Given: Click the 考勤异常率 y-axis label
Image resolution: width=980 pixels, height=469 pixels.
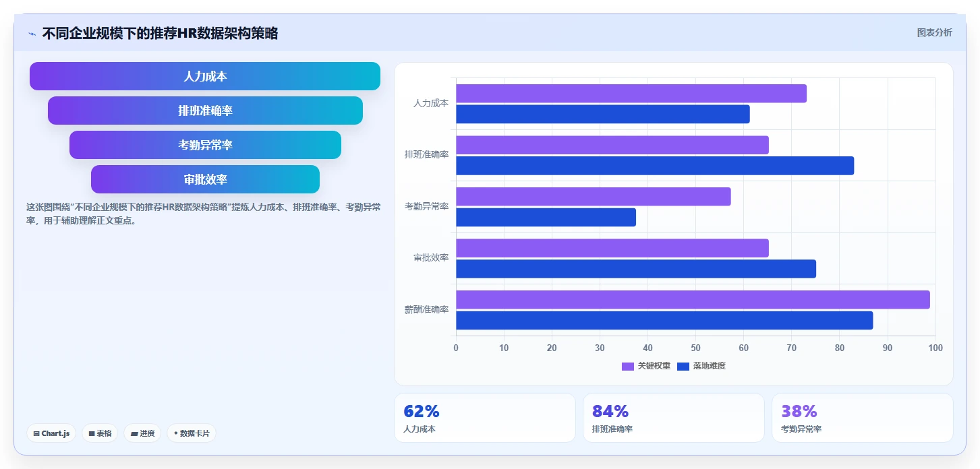Looking at the screenshot, I should coord(426,207).
